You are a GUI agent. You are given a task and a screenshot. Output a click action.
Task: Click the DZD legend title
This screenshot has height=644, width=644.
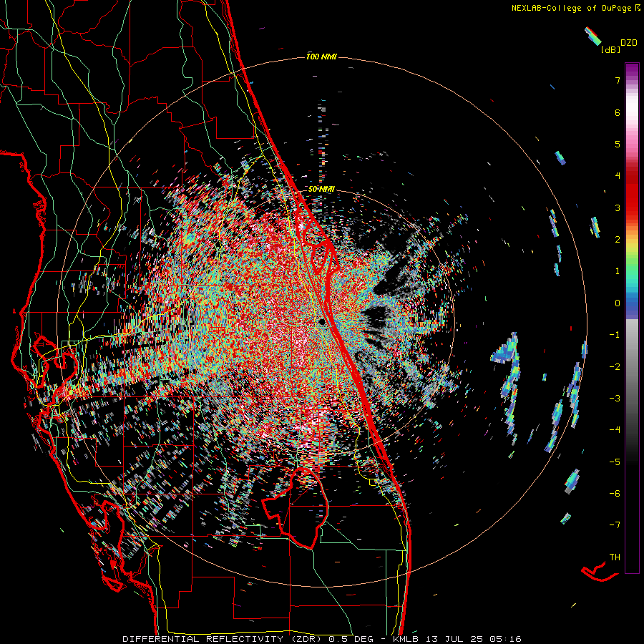point(629,43)
